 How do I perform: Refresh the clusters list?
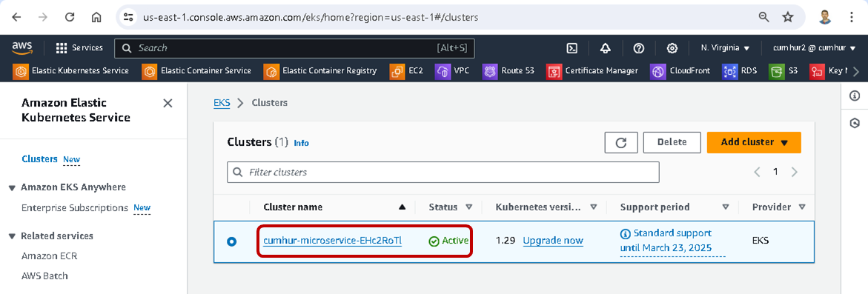(x=621, y=143)
